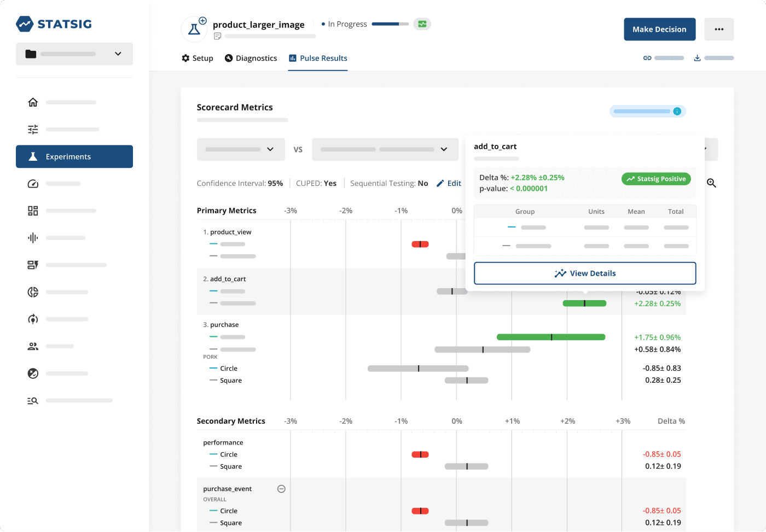Image resolution: width=766 pixels, height=532 pixels.
Task: Click Edit next to Sequential Testing
Action: (x=449, y=184)
